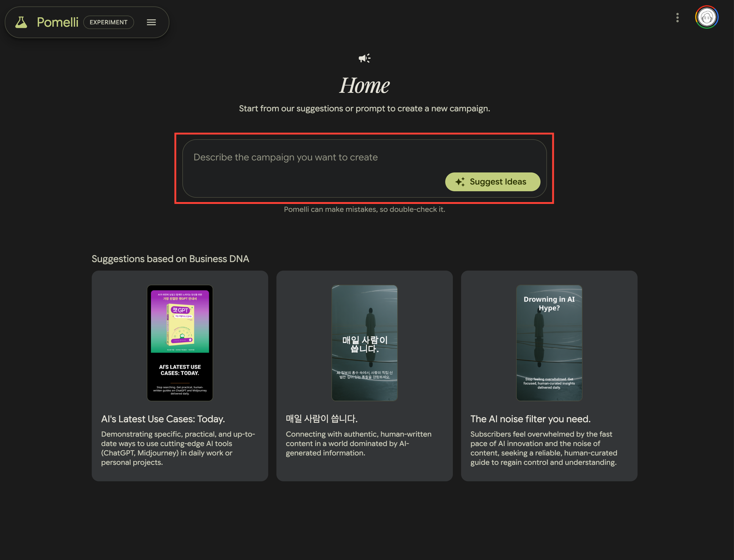This screenshot has width=734, height=560.
Task: Click the Subscribers feel overwhelmed description
Action: (544, 448)
